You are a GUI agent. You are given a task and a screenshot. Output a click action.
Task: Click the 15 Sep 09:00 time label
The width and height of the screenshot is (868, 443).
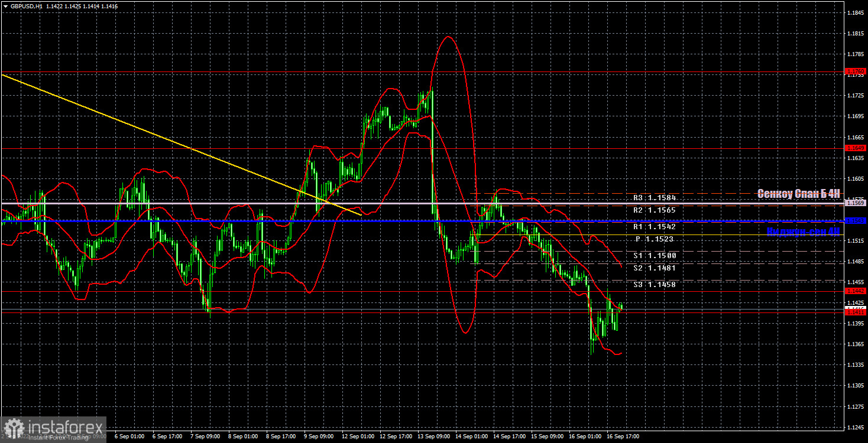(x=548, y=437)
